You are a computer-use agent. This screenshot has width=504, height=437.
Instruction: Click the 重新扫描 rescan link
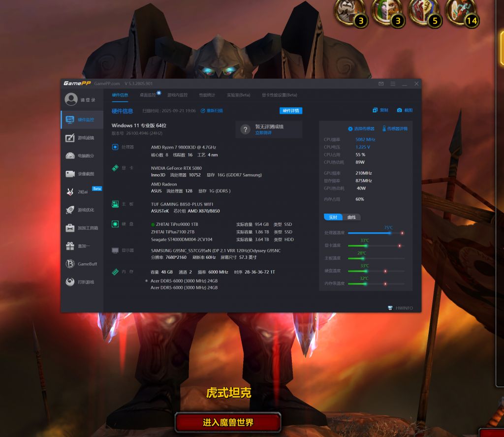click(212, 111)
